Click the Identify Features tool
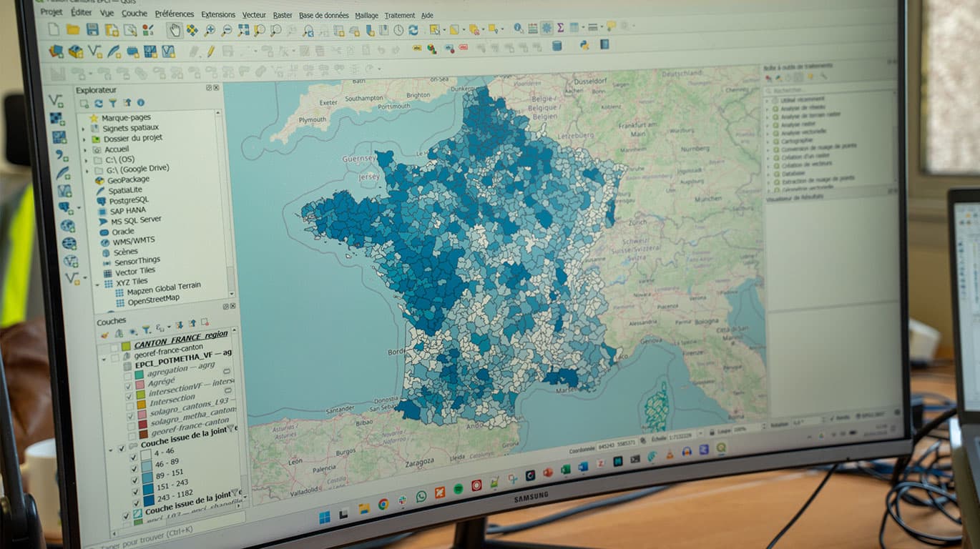This screenshot has width=980, height=549. [518, 28]
